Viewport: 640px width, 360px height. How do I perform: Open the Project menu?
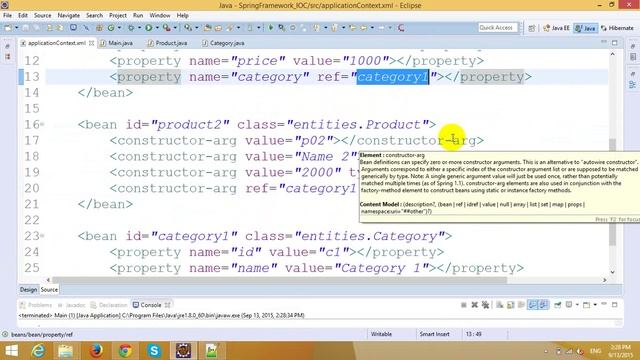(118, 16)
